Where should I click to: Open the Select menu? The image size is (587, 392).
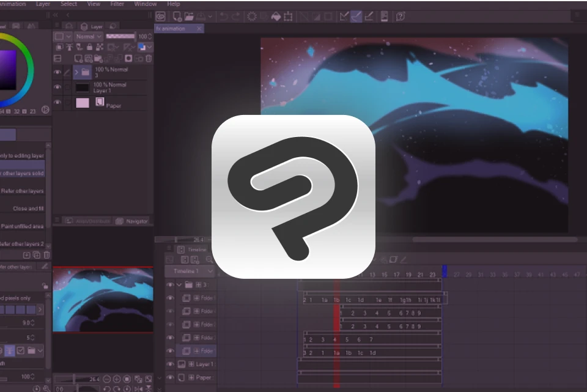(68, 4)
